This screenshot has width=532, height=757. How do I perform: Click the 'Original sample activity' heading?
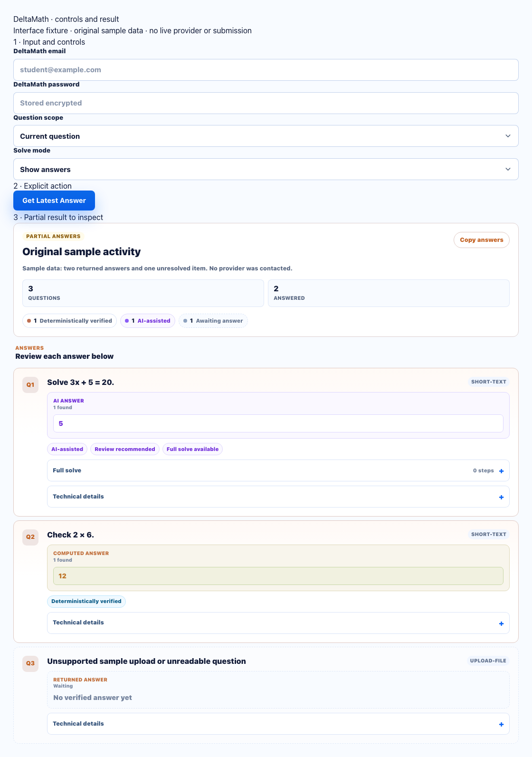(x=82, y=251)
